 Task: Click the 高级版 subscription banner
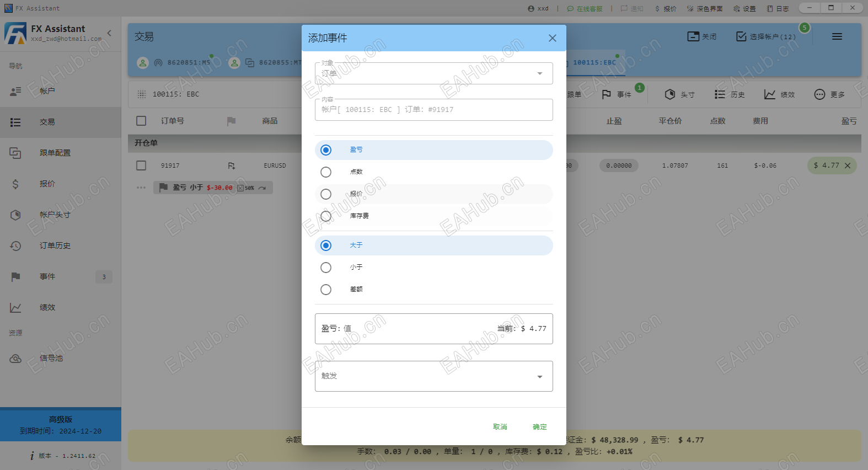(61, 425)
